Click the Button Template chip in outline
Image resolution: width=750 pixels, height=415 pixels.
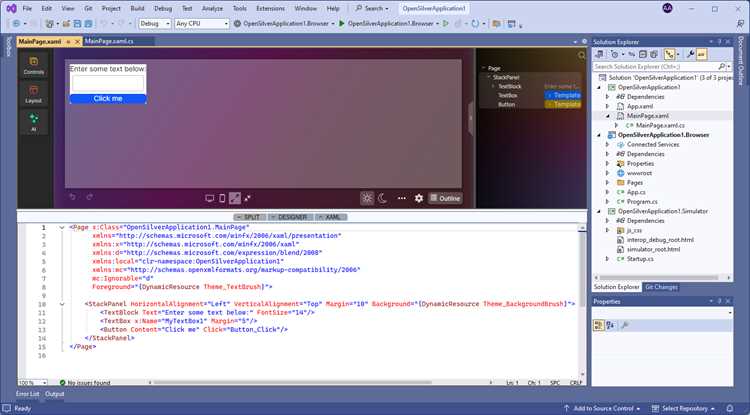[563, 104]
